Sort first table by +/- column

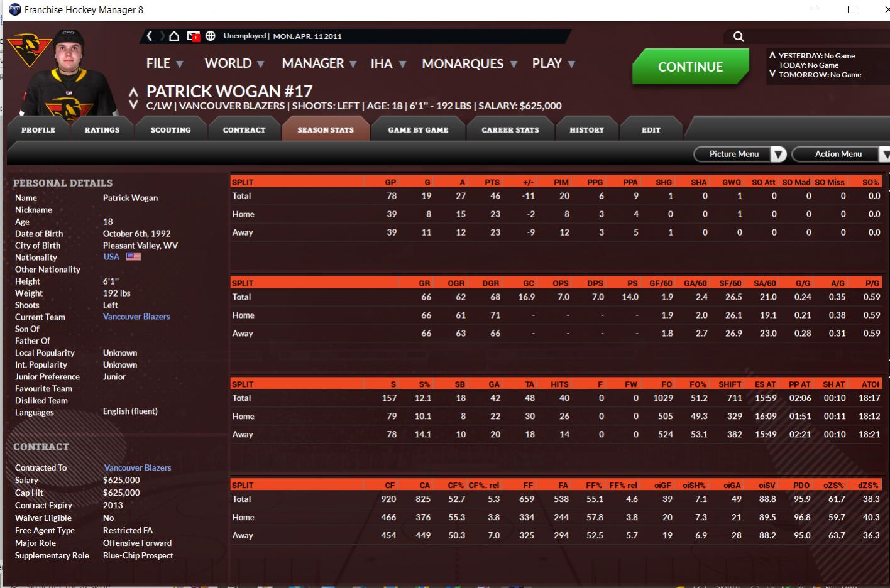click(528, 182)
